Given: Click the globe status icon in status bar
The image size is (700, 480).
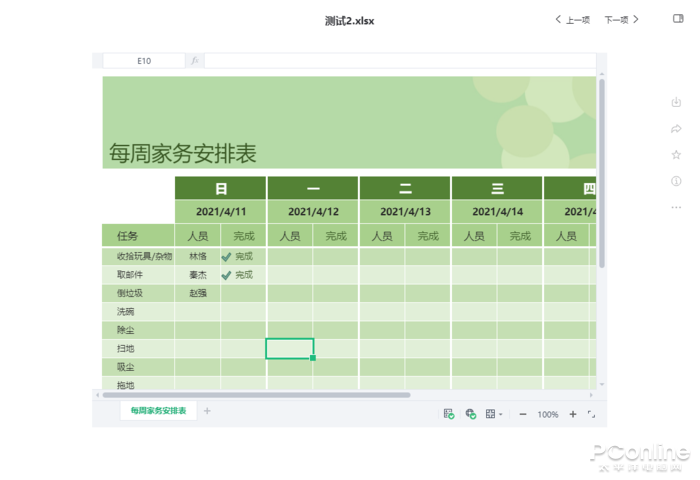Looking at the screenshot, I should point(470,414).
